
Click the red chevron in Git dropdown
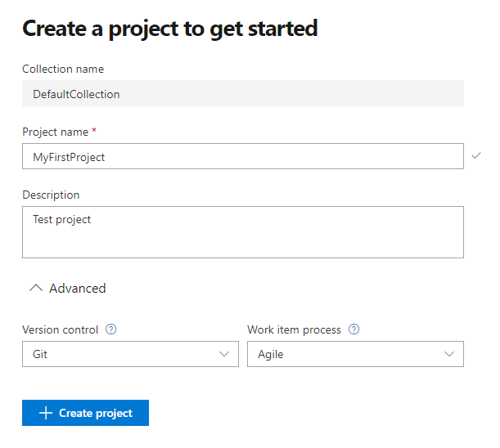point(225,354)
